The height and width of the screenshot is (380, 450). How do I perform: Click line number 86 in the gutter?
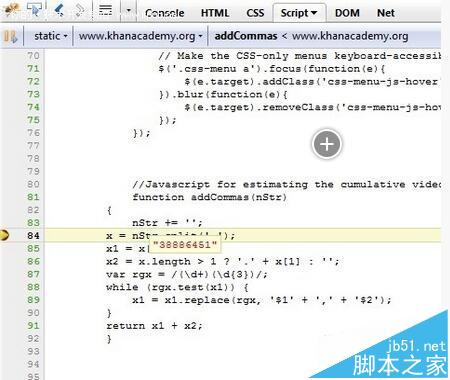click(x=33, y=261)
